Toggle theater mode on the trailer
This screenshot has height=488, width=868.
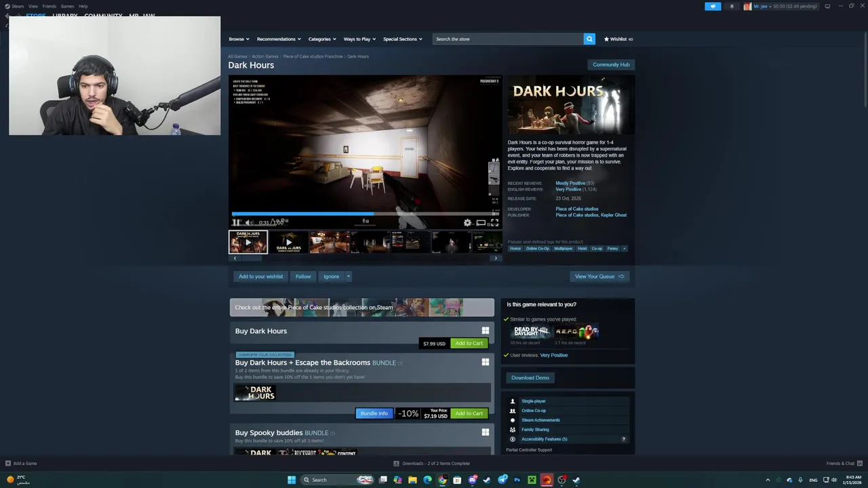click(x=481, y=222)
